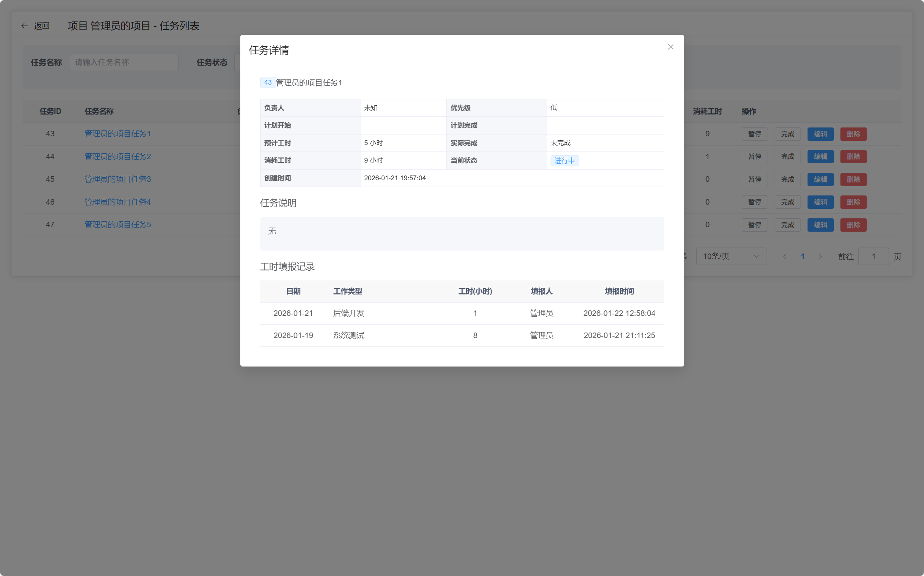Viewport: 924px width, 576px height.
Task: Click the 43 task ID badge in dialog
Action: pyautogui.click(x=268, y=82)
